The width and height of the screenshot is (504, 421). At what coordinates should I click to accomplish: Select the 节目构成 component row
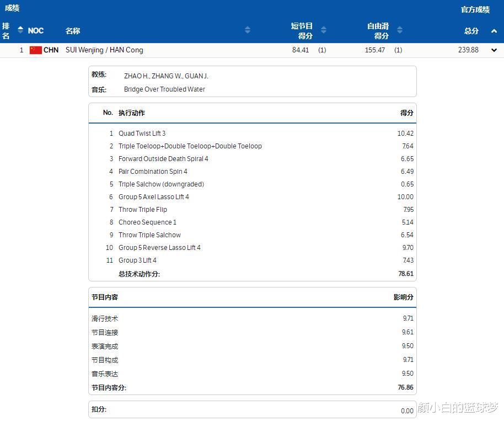tap(253, 360)
